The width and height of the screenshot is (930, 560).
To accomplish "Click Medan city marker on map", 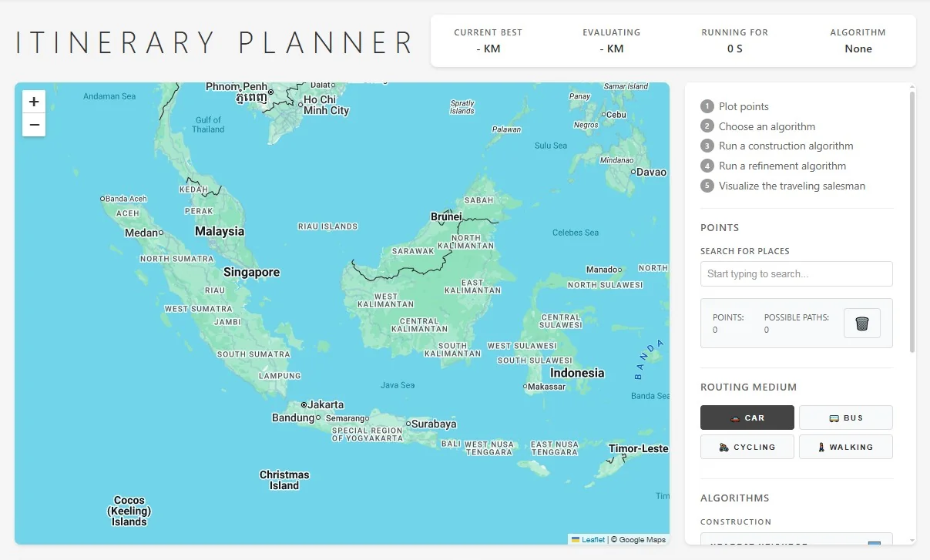I will [161, 233].
